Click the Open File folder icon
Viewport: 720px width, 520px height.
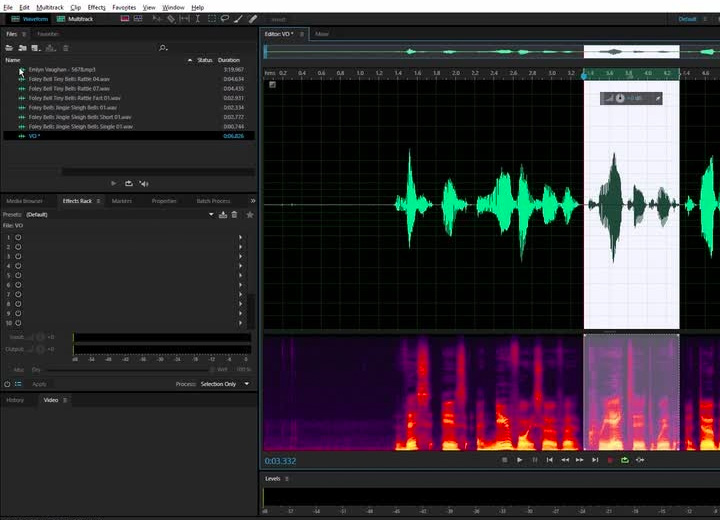[9, 48]
